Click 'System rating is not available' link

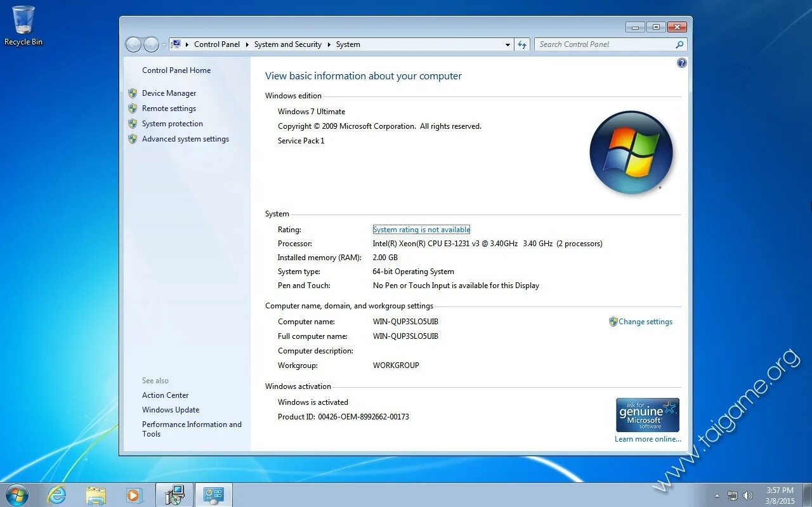click(421, 230)
